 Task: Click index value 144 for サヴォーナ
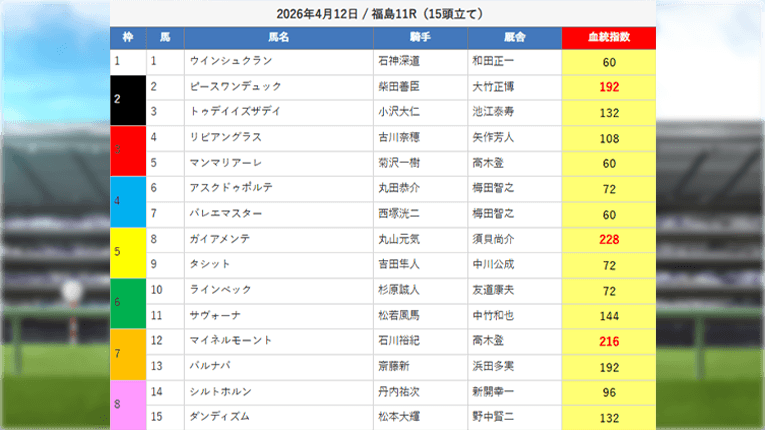point(609,316)
